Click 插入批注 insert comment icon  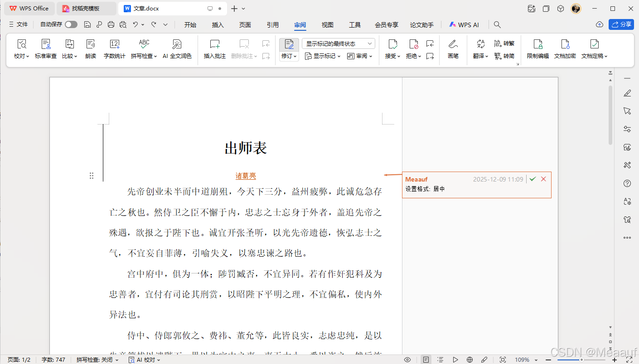[x=215, y=44]
